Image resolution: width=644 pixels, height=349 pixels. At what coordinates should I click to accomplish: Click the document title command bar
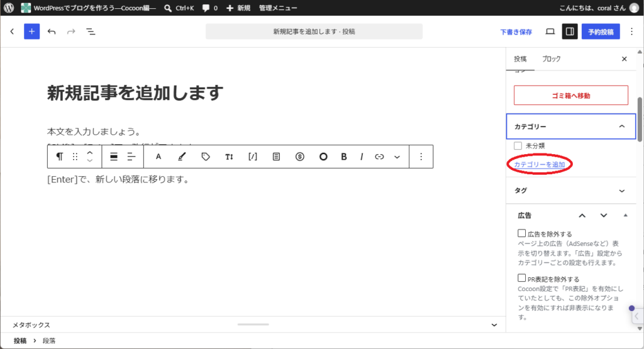[x=314, y=31]
